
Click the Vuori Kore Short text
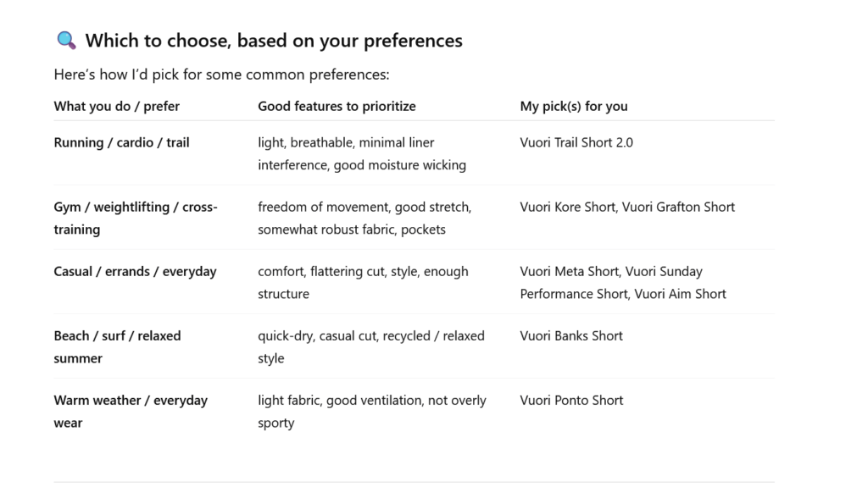[568, 207]
